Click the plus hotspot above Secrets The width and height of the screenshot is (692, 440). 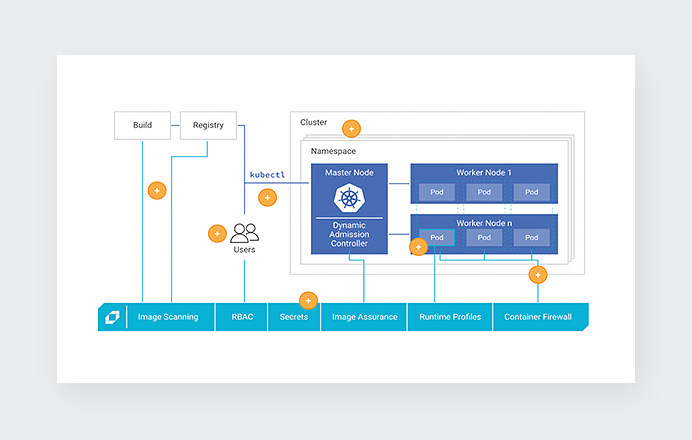pyautogui.click(x=308, y=301)
